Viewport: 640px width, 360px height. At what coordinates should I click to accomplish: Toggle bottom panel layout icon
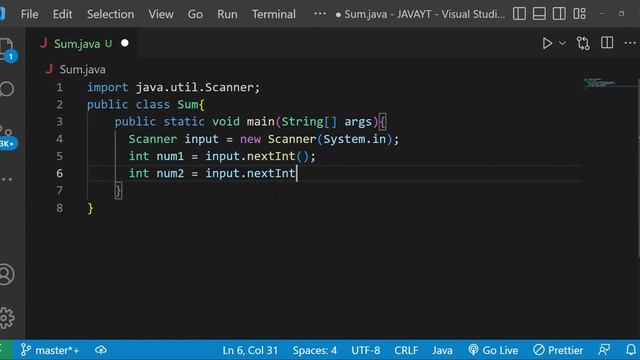click(539, 14)
